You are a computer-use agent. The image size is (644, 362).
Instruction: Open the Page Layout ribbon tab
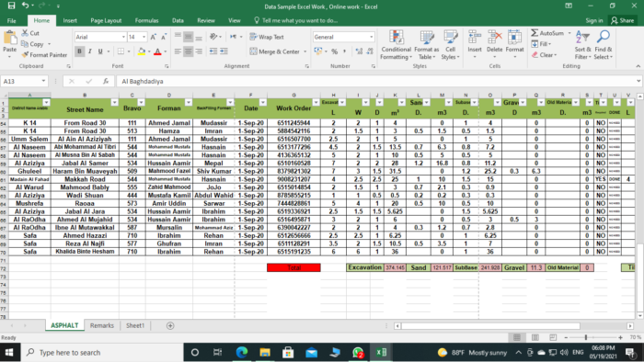tap(106, 20)
